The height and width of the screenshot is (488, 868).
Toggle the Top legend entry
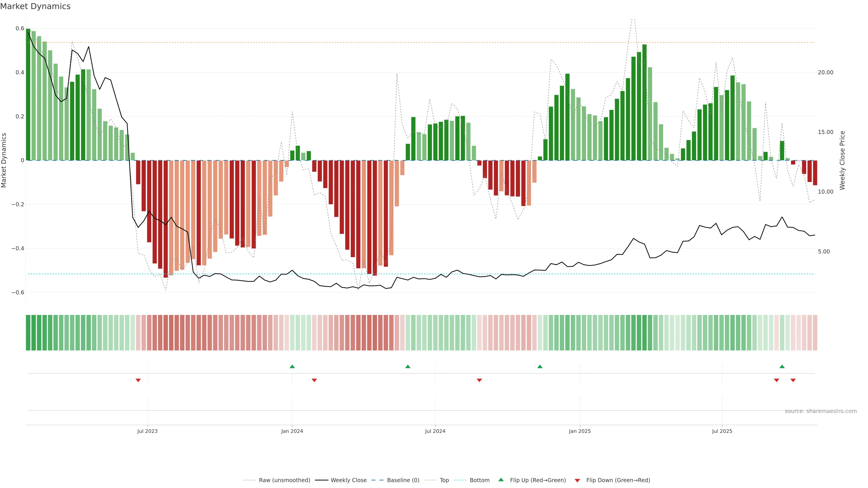pyautogui.click(x=444, y=480)
